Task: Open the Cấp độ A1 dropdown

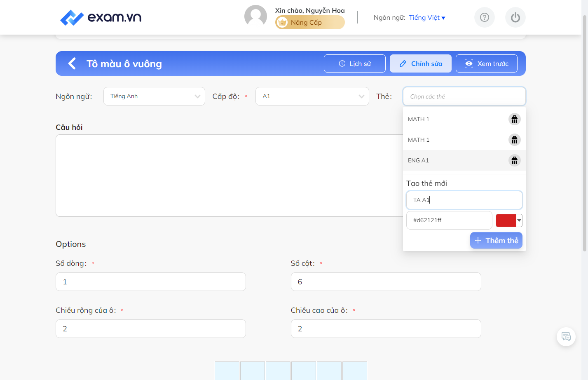Action: (x=312, y=96)
